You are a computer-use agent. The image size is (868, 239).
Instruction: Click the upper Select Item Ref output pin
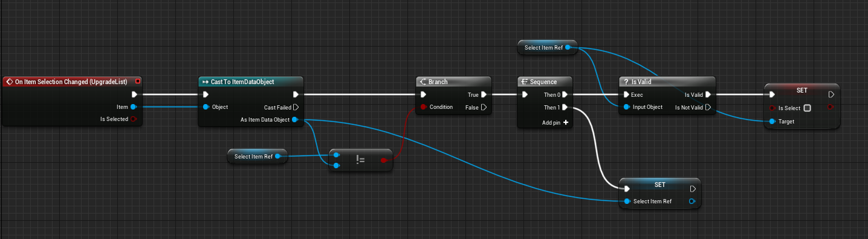(568, 47)
